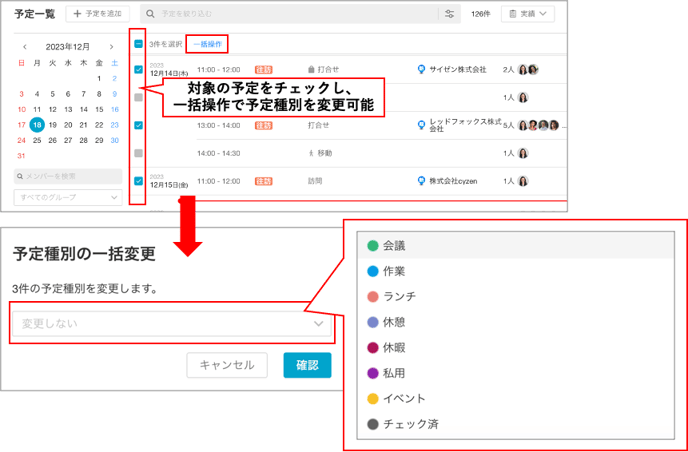The image size is (688, 452).
Task: Select Saturday 2 in the calendar
Action: click(x=115, y=79)
